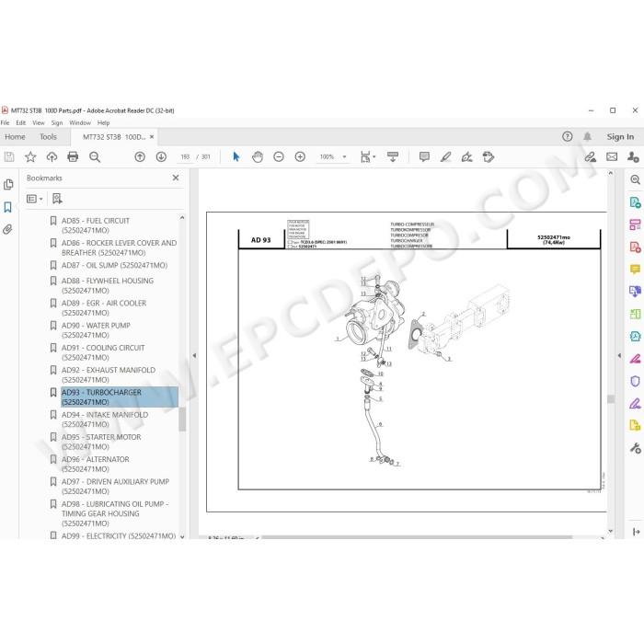Open Help question mark icon
The width and height of the screenshot is (644, 644).
(x=568, y=137)
